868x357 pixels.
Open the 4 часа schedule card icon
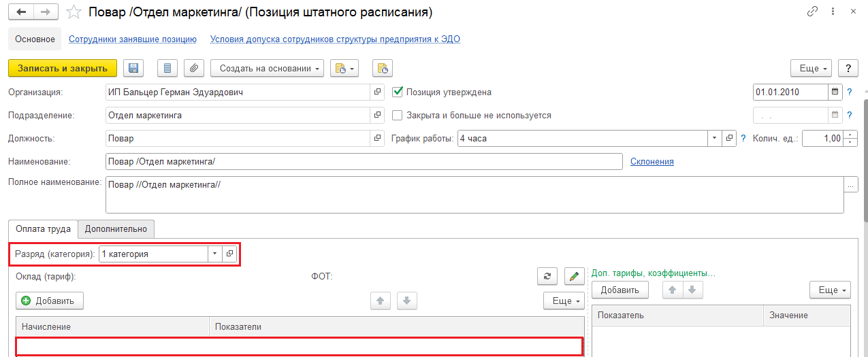click(x=729, y=138)
